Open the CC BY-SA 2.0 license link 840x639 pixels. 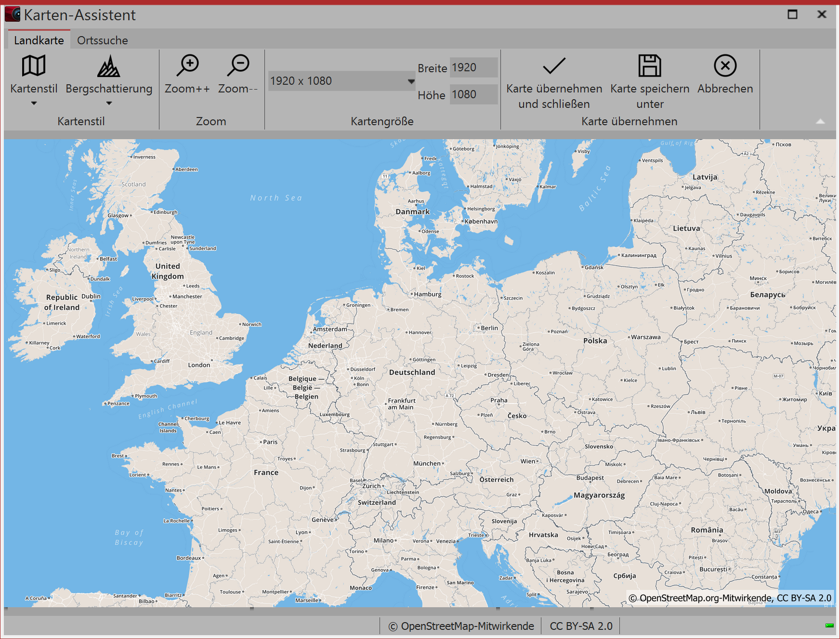[581, 626]
